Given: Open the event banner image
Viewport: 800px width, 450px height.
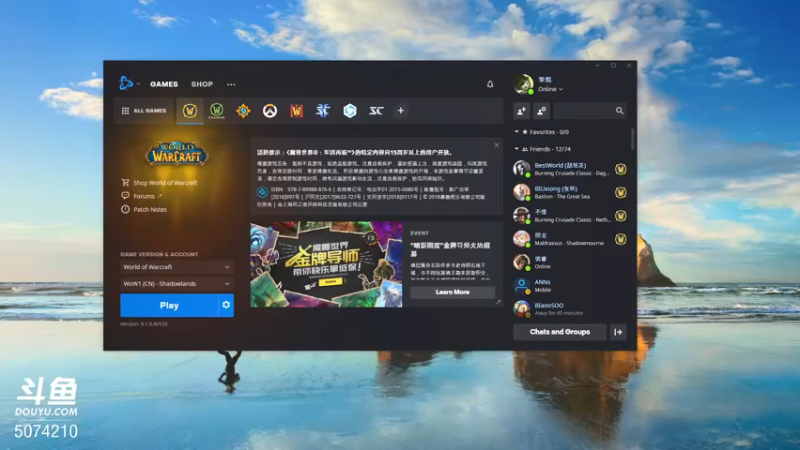Looking at the screenshot, I should tap(326, 264).
